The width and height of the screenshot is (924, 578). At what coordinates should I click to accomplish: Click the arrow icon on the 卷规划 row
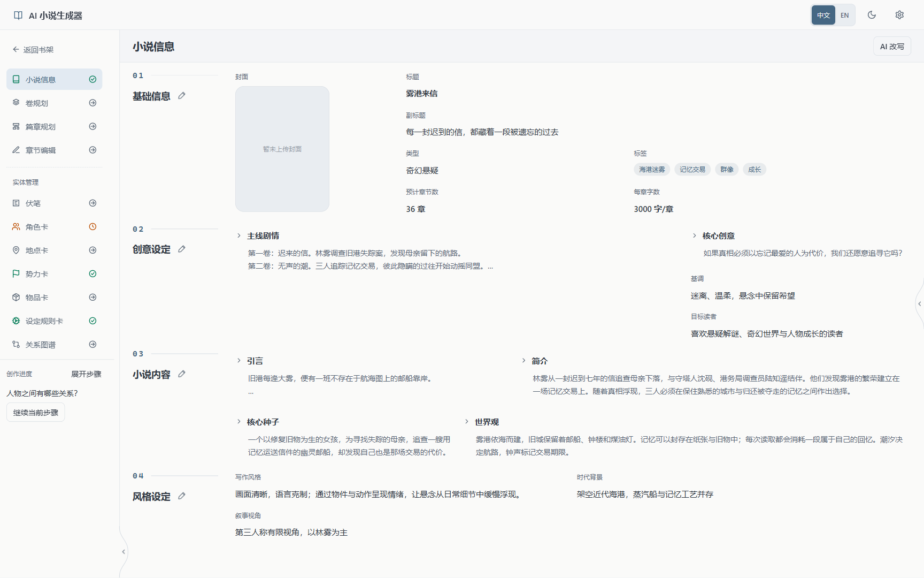pyautogui.click(x=93, y=103)
